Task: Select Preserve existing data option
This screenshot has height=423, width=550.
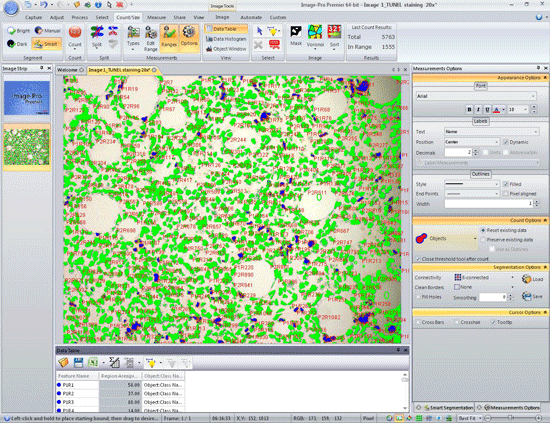Action: [483, 240]
